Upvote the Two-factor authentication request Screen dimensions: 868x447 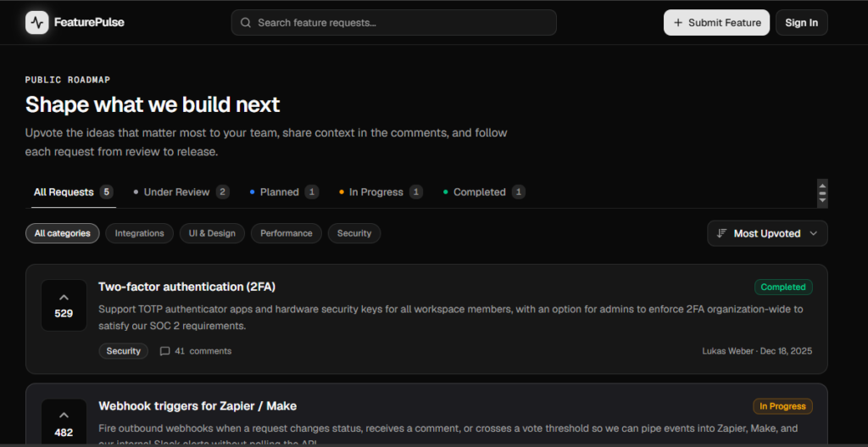[x=64, y=305]
